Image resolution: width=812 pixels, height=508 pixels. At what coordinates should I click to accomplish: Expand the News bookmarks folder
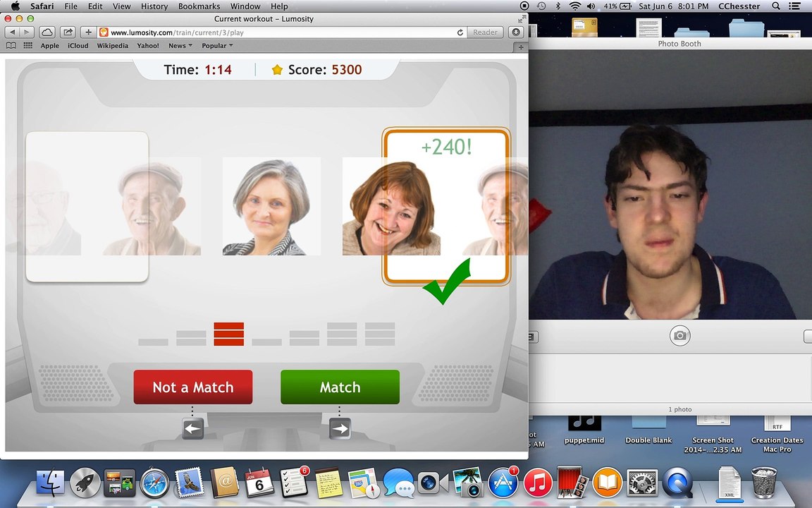180,46
